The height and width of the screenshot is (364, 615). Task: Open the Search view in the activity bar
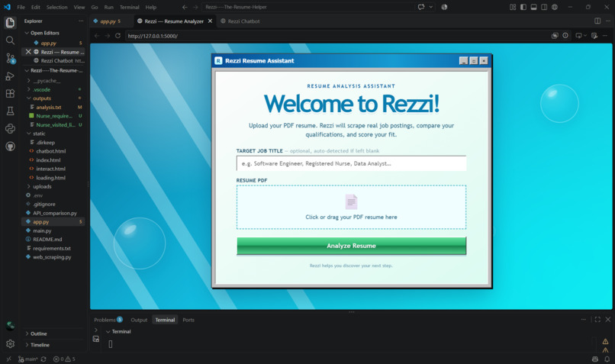(x=10, y=40)
